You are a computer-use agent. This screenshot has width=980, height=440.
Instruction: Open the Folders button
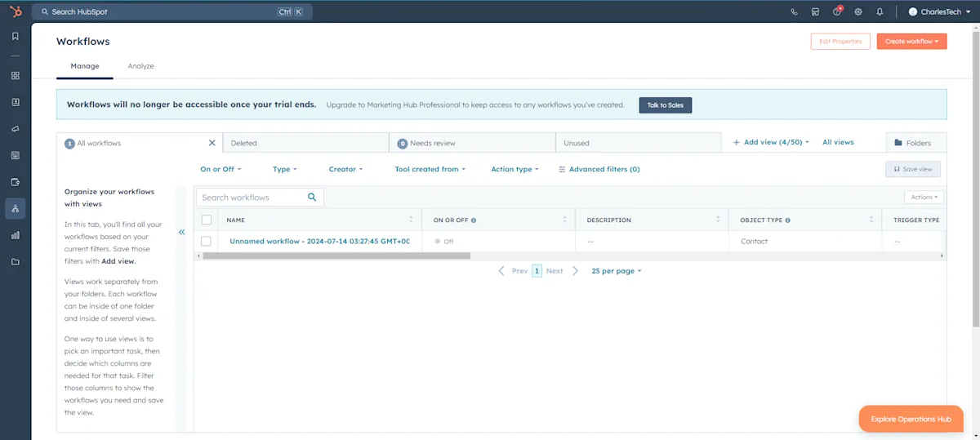coord(916,143)
